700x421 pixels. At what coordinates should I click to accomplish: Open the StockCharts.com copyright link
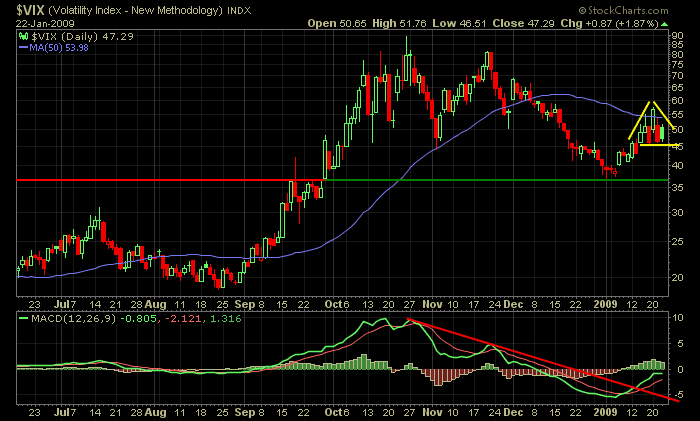coord(624,10)
